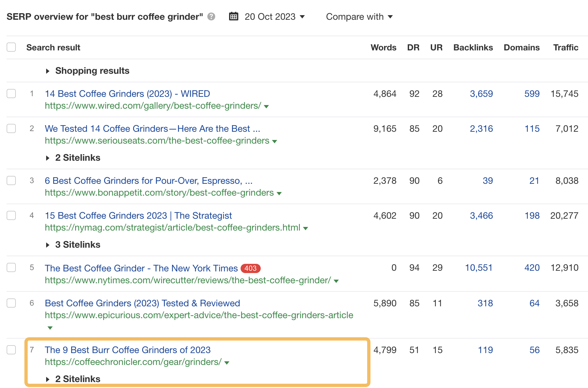This screenshot has height=388, width=588.
Task: Click the red 403 badge on the NYT result
Action: (x=250, y=268)
